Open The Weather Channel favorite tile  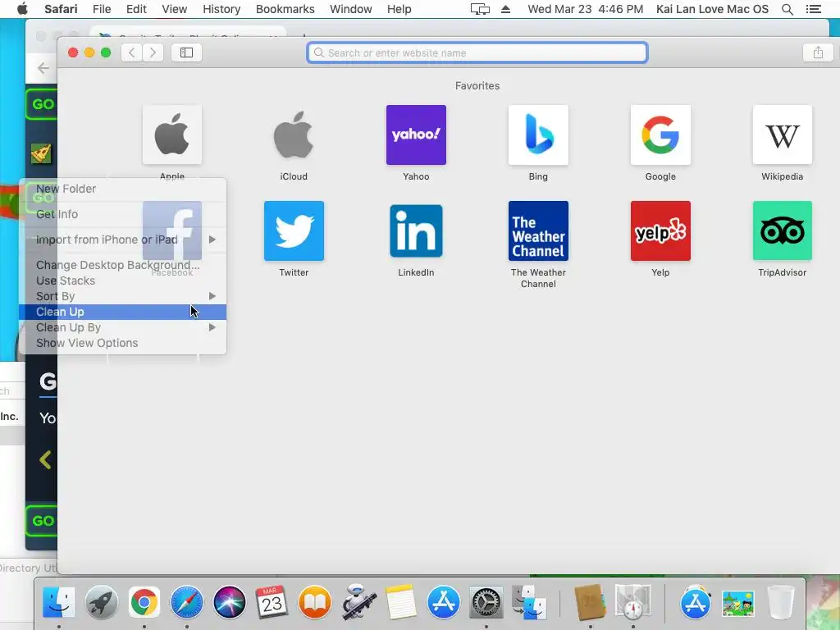[538, 231]
